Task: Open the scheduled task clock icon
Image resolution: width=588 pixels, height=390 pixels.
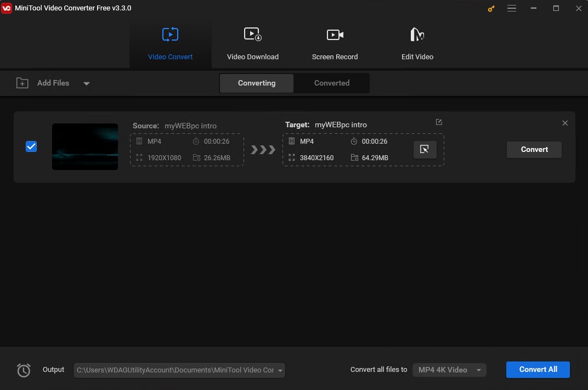Action: 24,370
